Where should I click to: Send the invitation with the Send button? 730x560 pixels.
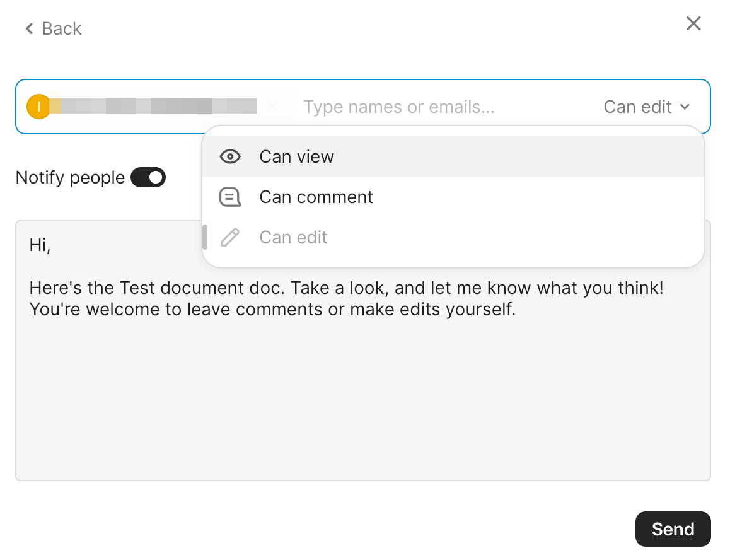click(673, 529)
